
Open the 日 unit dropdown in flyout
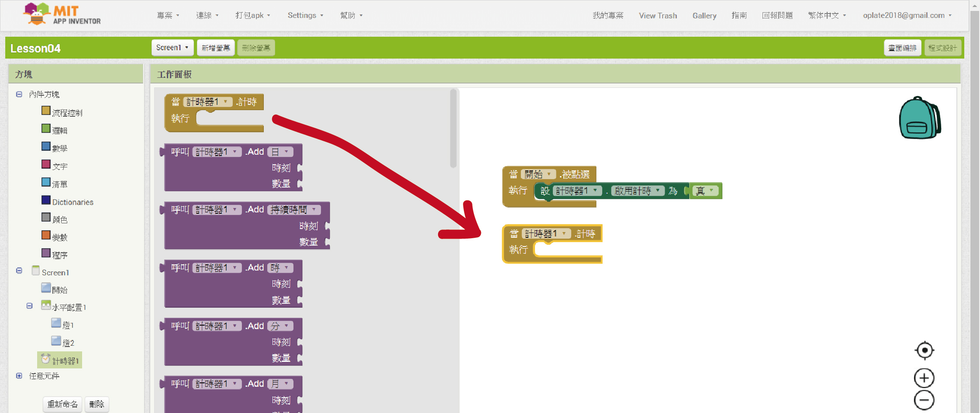pos(280,152)
